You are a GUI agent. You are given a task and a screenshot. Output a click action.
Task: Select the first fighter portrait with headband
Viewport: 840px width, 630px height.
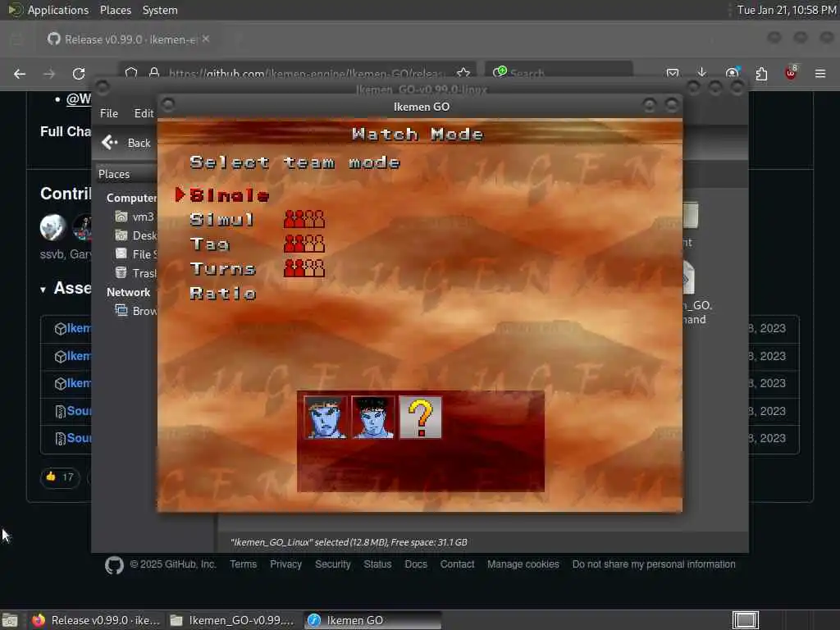(x=325, y=418)
